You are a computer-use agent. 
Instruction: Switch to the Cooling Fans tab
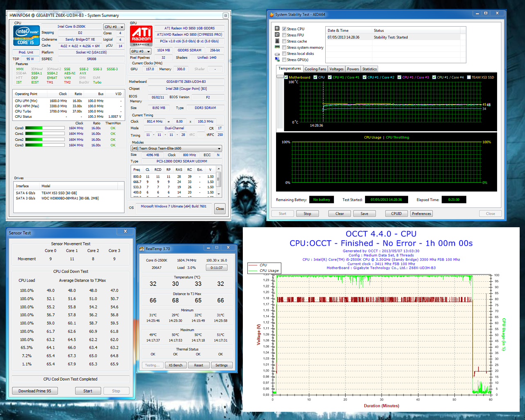pyautogui.click(x=315, y=69)
